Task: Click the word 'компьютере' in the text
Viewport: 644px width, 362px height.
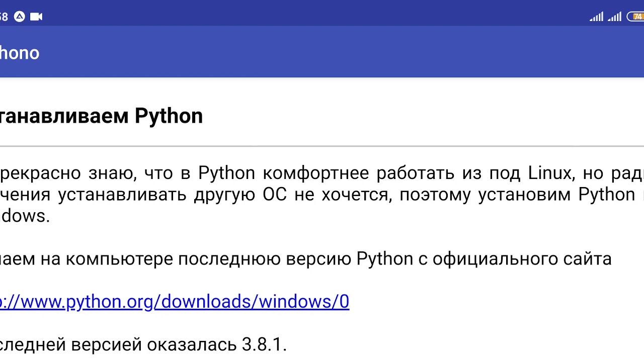Action: tap(120, 259)
